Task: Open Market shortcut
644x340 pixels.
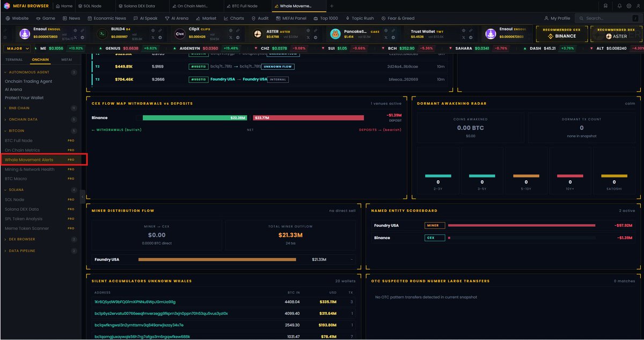Action: [206, 18]
